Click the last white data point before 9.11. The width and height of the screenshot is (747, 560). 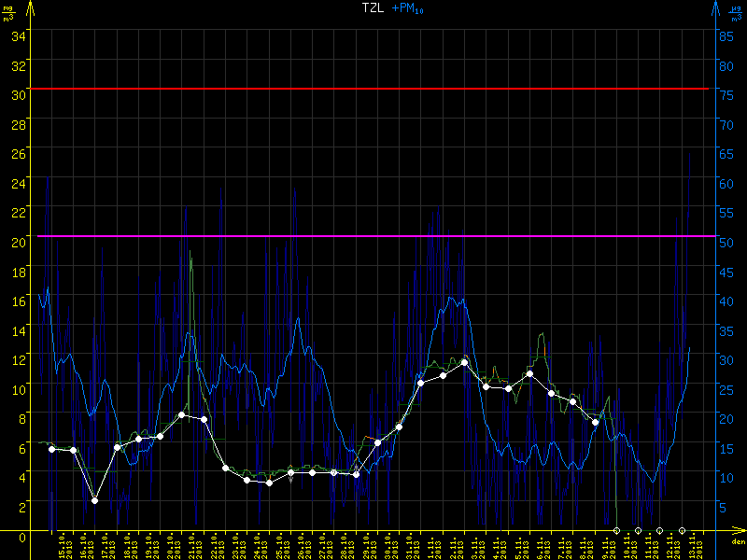(595, 423)
